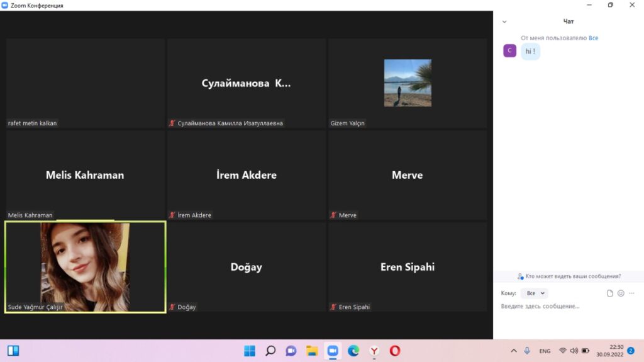Select the Eren Sipahi participant tile
Screen dimensions: 644x362
coord(408,267)
